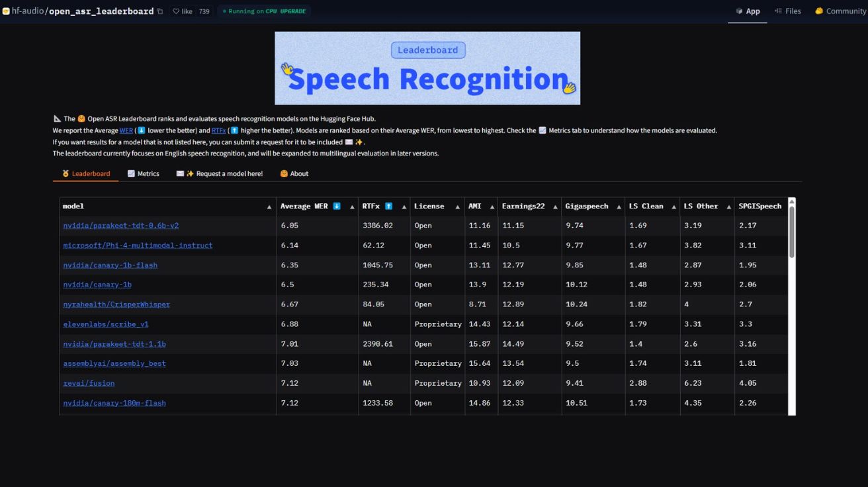
Task: Select LS Other value 6.23
Action: [693, 383]
